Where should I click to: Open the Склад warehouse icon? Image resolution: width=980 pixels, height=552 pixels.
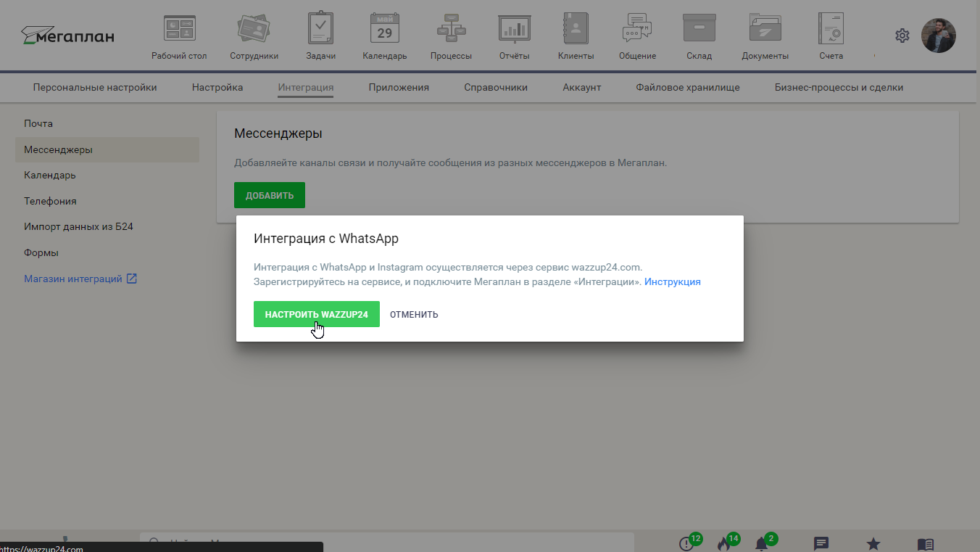pos(699,28)
